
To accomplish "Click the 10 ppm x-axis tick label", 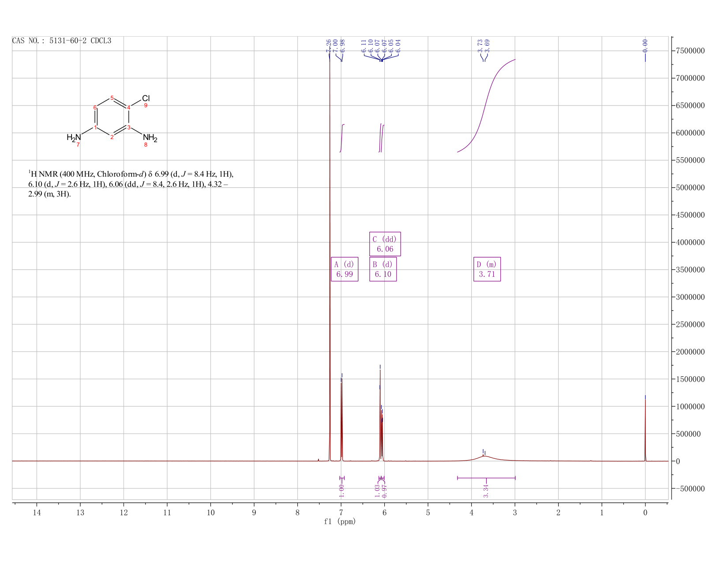I will (x=210, y=512).
